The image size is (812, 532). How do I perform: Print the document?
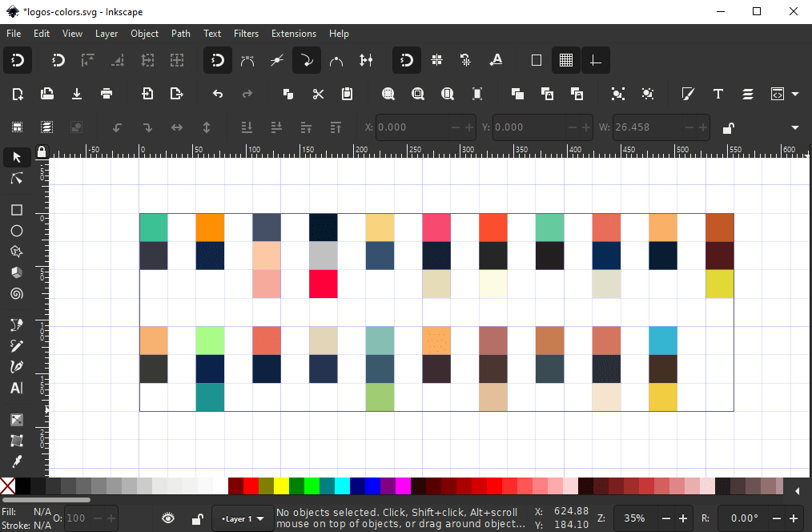click(107, 94)
